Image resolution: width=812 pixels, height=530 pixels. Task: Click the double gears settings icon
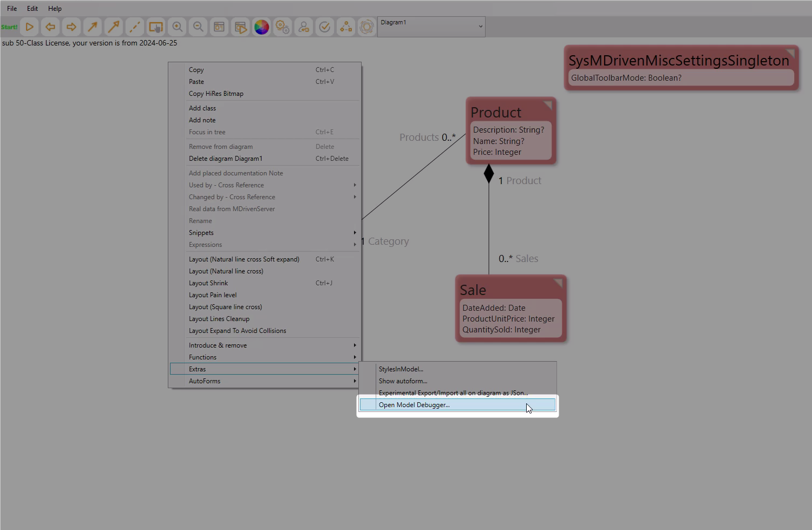[x=282, y=27]
